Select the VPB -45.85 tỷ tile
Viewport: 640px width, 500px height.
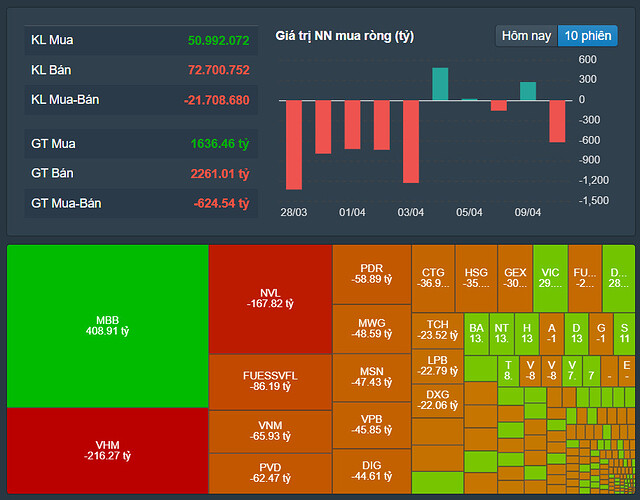[371, 425]
